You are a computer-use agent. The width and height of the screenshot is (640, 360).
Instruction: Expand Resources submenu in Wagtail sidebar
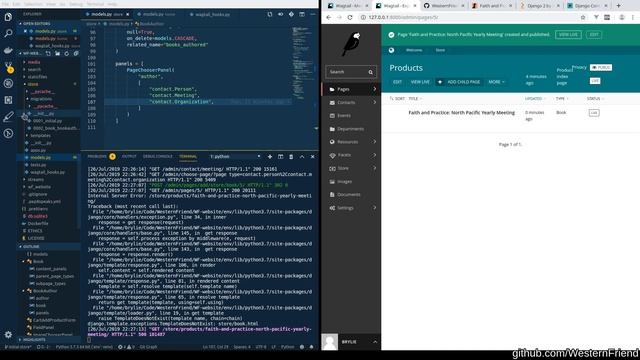(375, 142)
